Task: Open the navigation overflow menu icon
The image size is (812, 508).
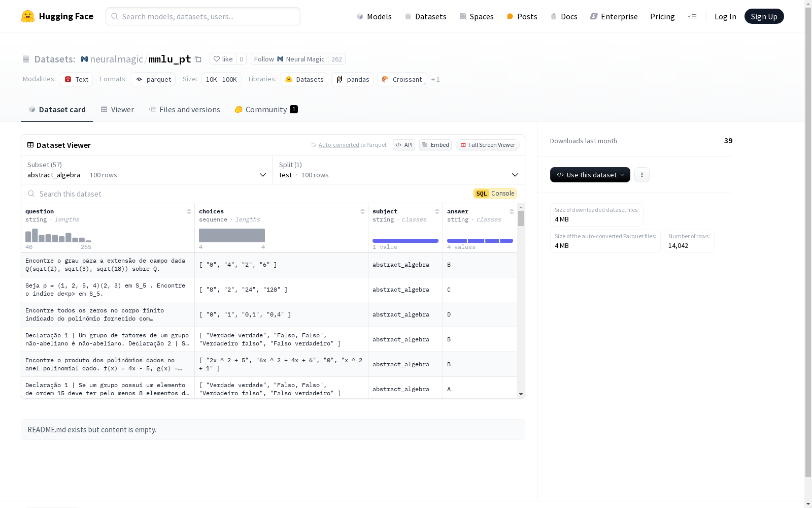Action: (692, 16)
